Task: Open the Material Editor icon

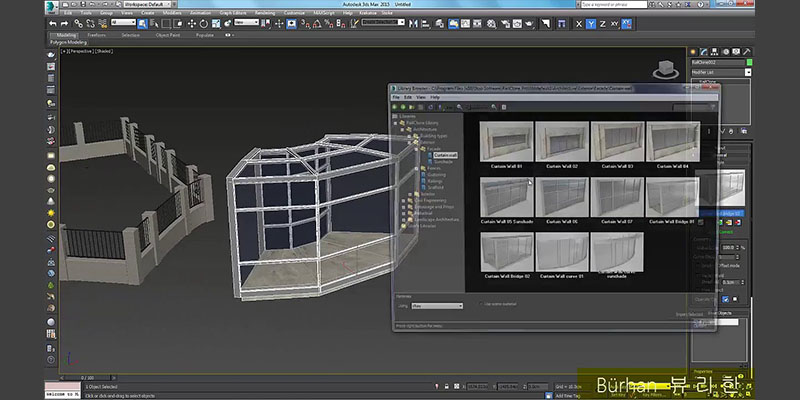Action: [492, 23]
